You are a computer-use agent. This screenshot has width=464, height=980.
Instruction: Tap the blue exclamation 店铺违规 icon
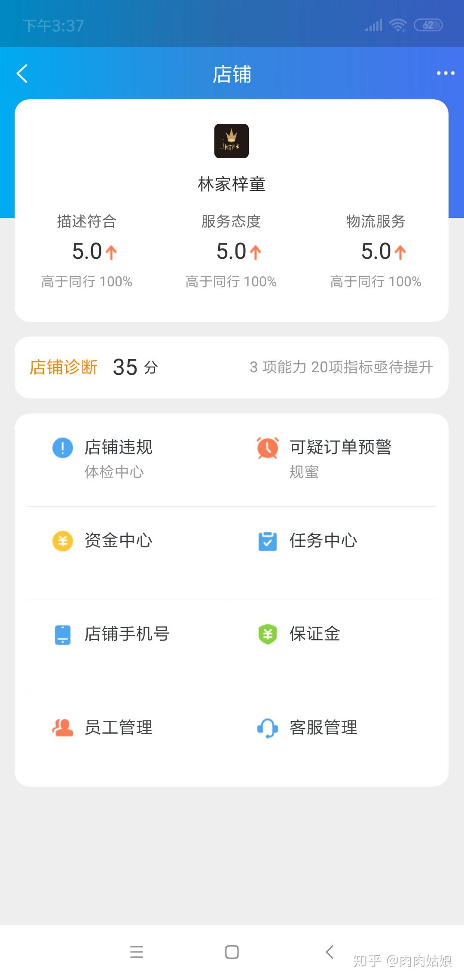click(x=63, y=447)
